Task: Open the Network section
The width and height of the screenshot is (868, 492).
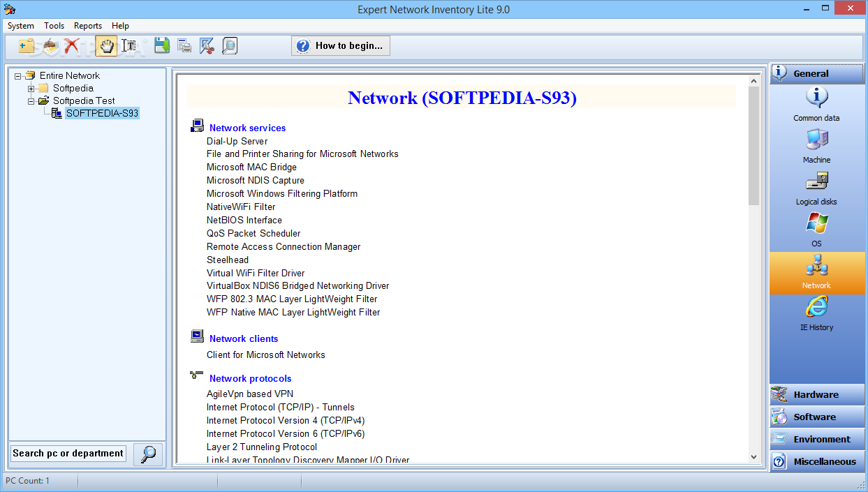Action: 817,273
